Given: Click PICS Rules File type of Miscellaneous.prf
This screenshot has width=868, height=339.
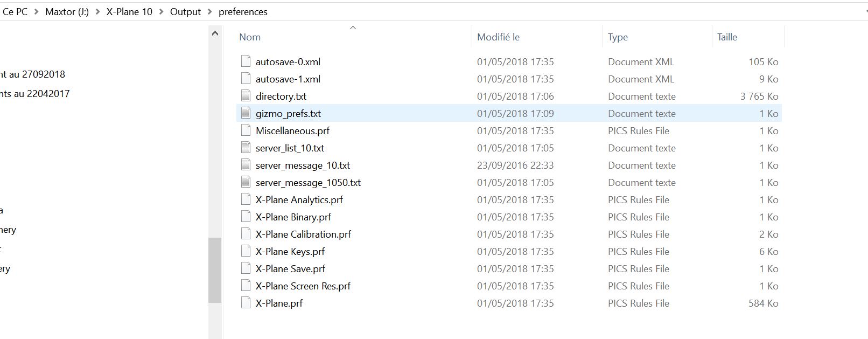Looking at the screenshot, I should coord(639,131).
